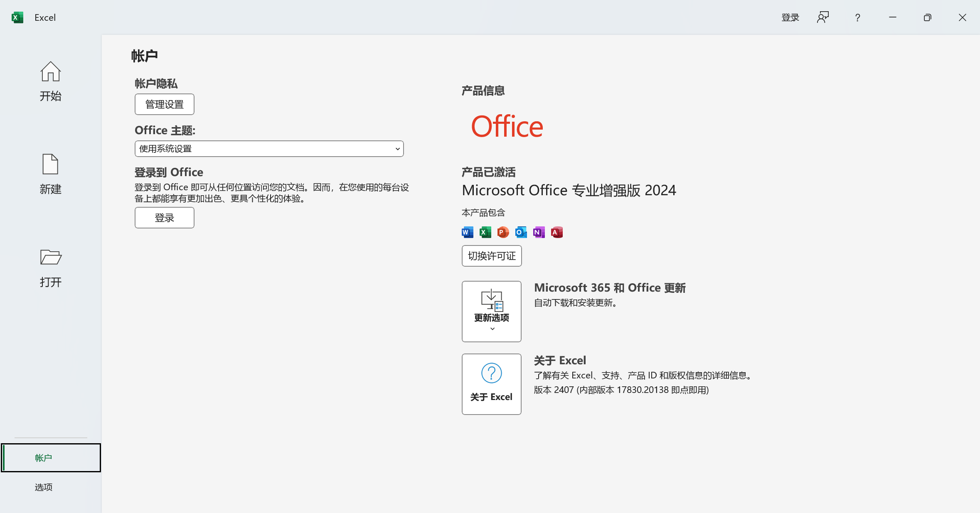Viewport: 980px width, 513px height.
Task: Click the New (新建) document icon
Action: pos(50,164)
